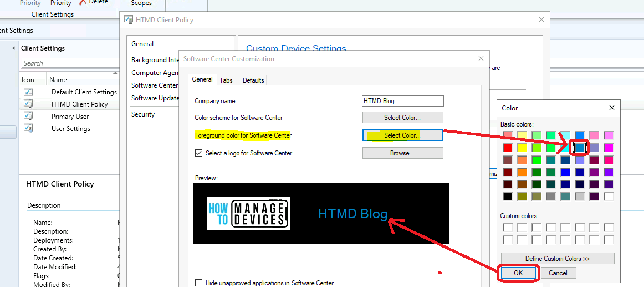Click in the Company name field
The width and height of the screenshot is (644, 287).
tap(402, 100)
